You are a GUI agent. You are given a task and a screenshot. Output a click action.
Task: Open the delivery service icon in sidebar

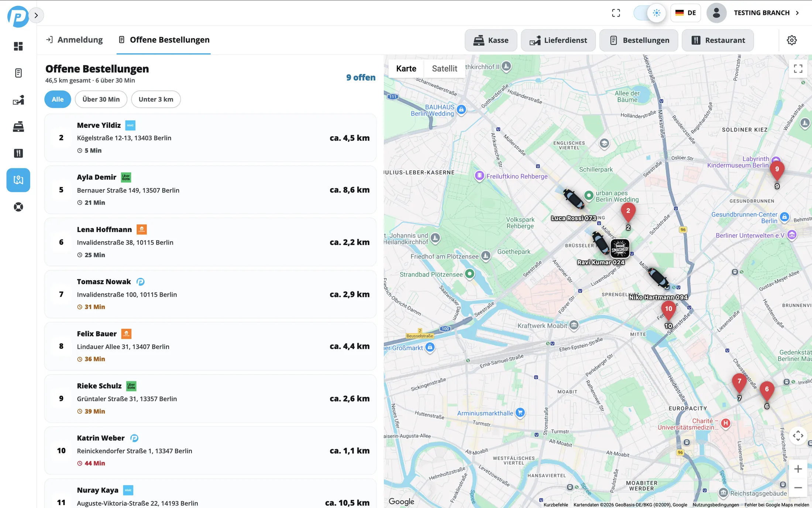pos(18,100)
